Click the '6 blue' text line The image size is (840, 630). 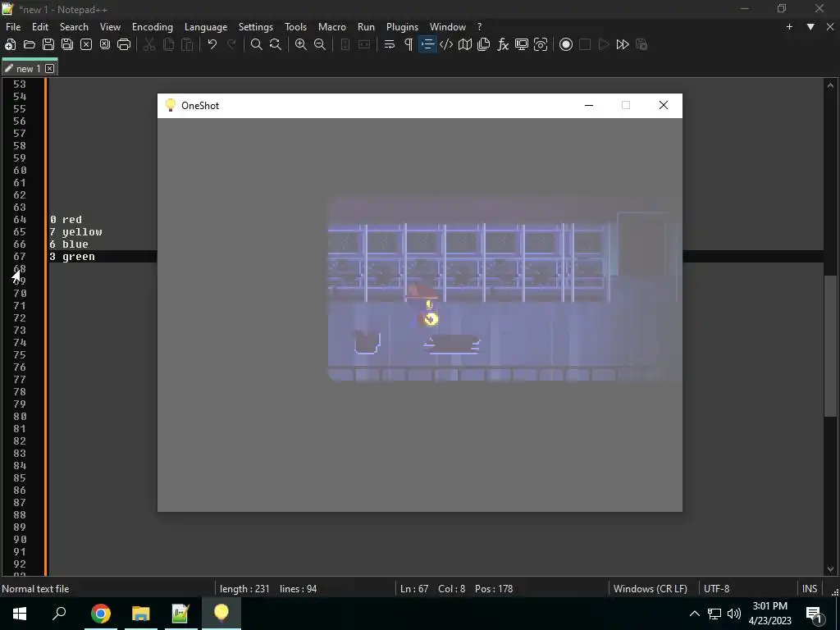[69, 244]
